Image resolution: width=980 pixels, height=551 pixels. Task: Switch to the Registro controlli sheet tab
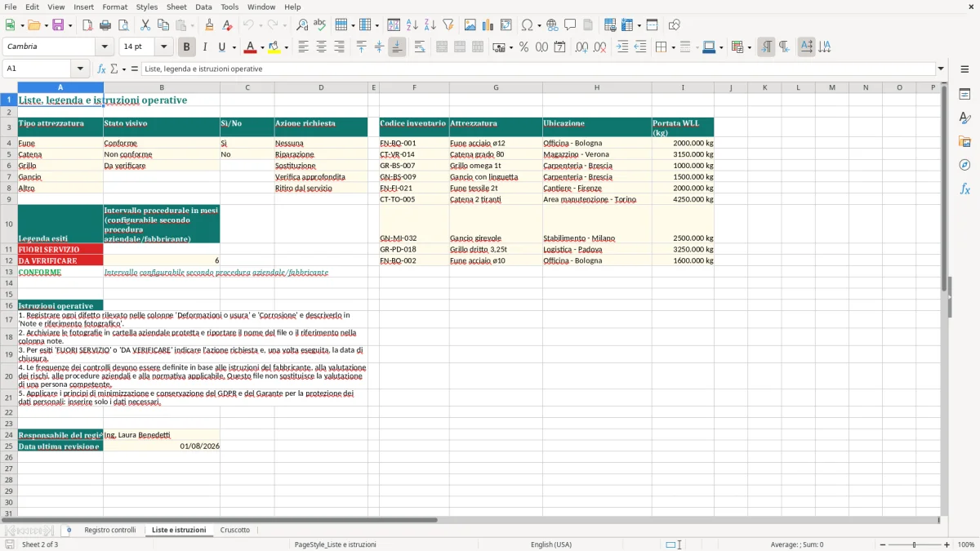pyautogui.click(x=110, y=530)
